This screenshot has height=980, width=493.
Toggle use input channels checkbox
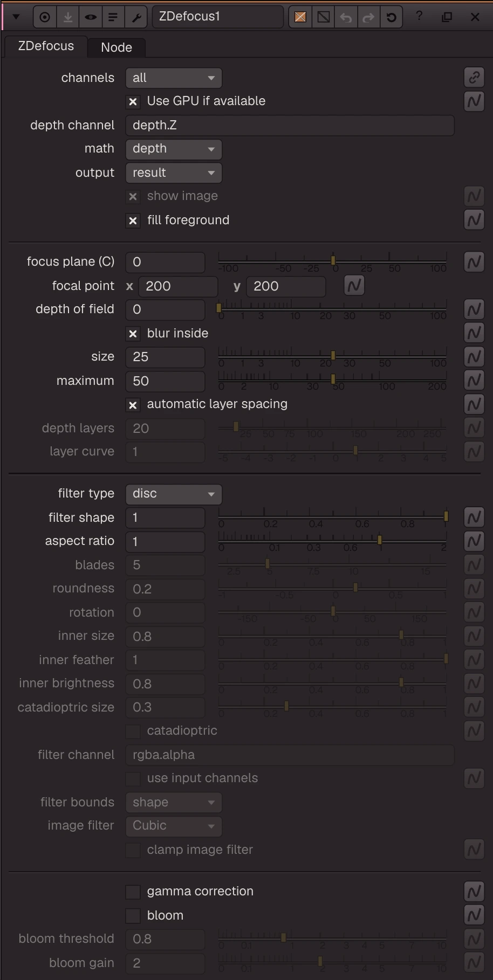(133, 778)
